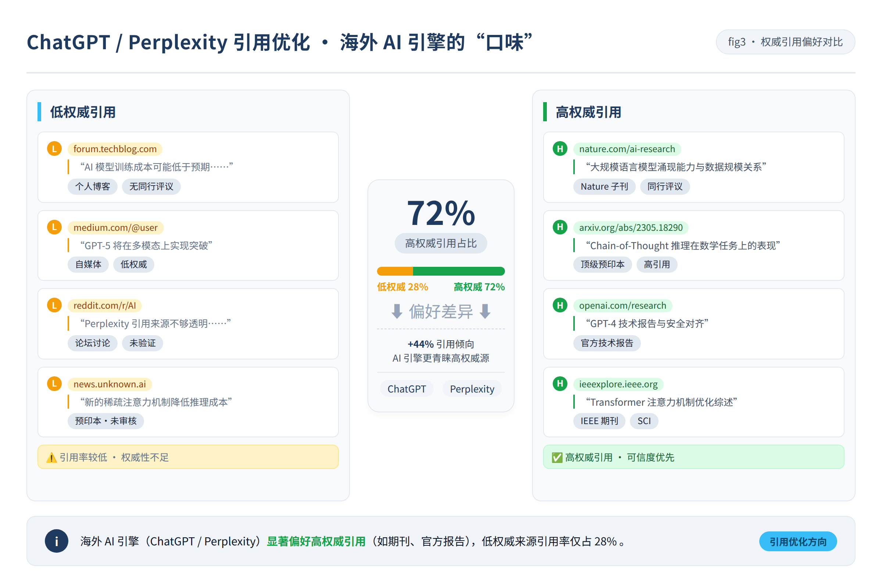This screenshot has width=882, height=588.
Task: Click the quote “Transformer 注意力机制优化综述”
Action: pyautogui.click(x=661, y=402)
